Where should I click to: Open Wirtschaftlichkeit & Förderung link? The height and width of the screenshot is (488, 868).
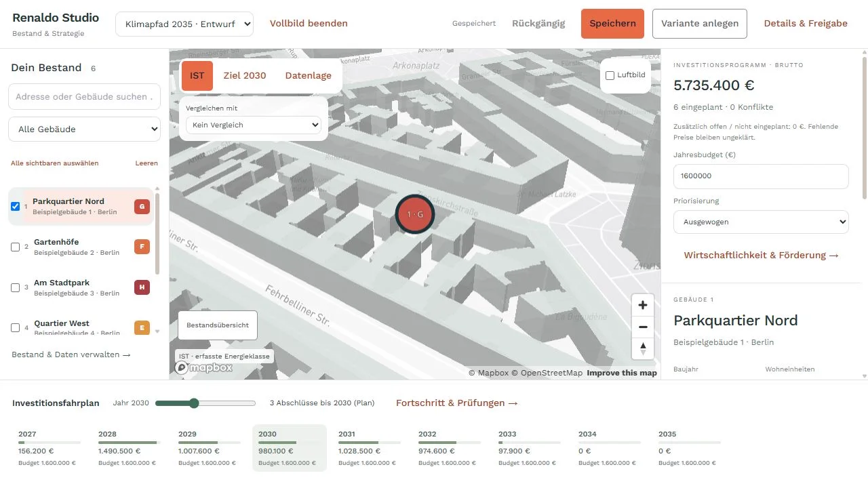[x=762, y=256]
